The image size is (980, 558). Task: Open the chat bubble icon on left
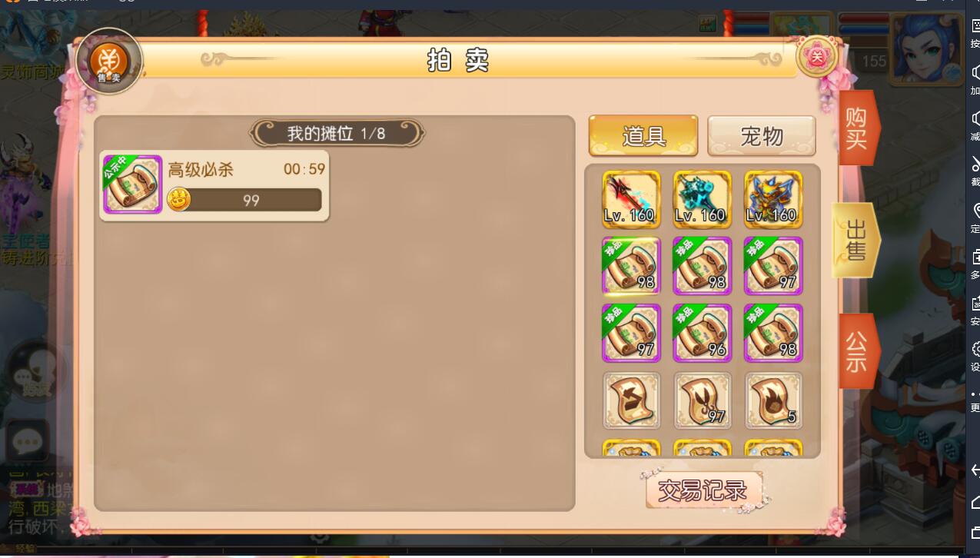[x=28, y=441]
